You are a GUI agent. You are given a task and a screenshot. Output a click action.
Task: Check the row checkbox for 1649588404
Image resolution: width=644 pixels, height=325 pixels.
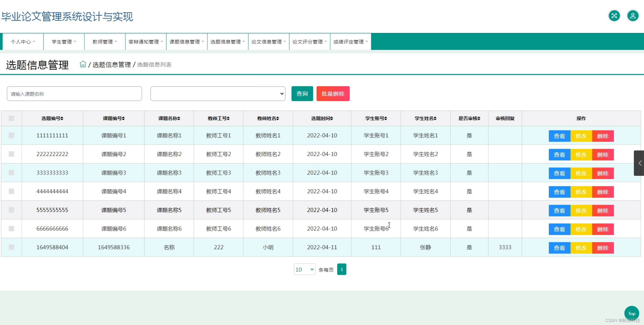11,247
